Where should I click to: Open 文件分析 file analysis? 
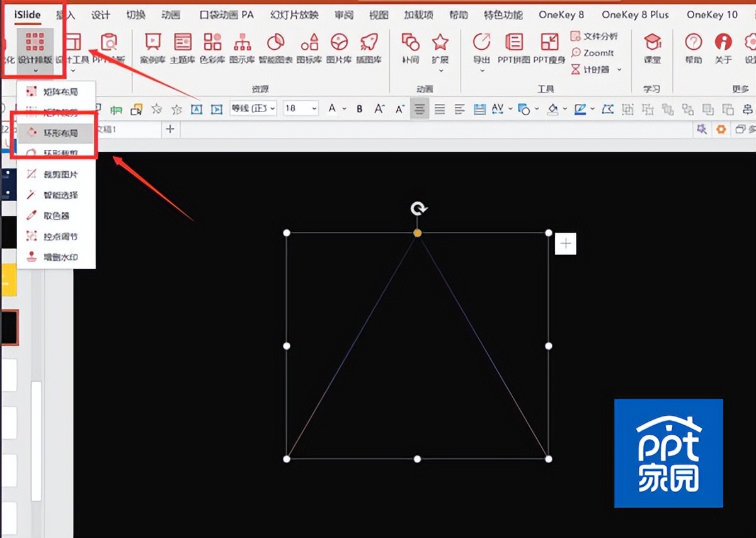point(594,37)
